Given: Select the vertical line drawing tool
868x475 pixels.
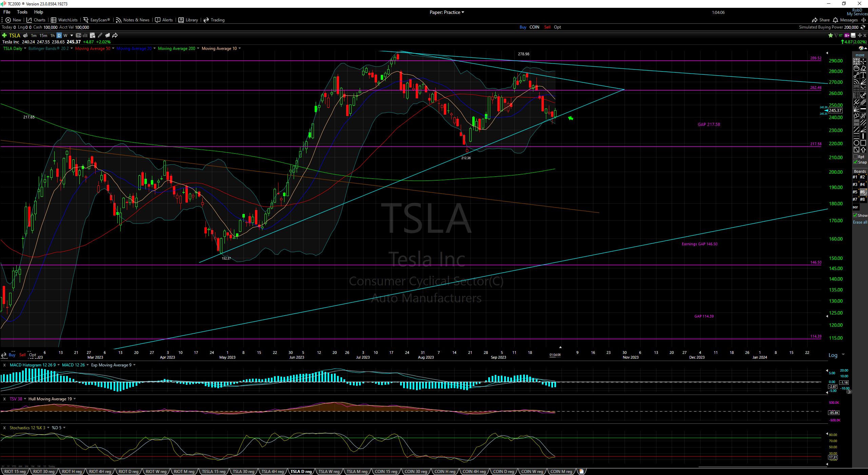Looking at the screenshot, I should tap(863, 136).
